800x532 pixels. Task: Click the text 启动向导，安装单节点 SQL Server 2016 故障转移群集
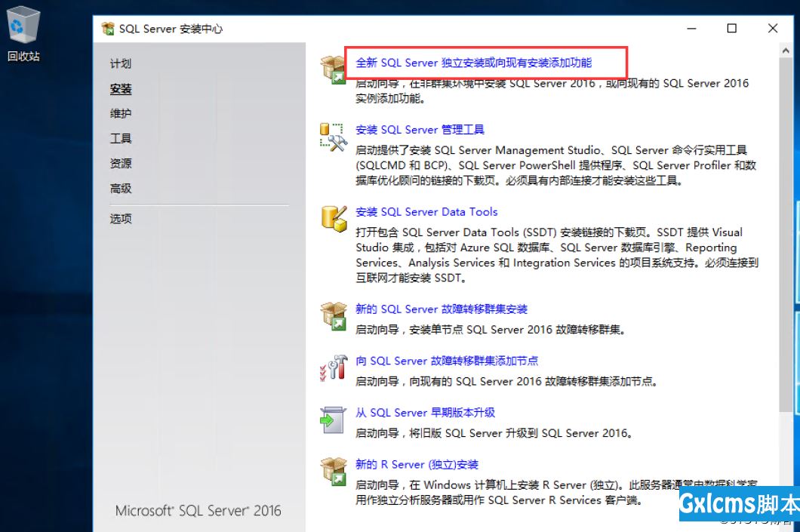(491, 330)
